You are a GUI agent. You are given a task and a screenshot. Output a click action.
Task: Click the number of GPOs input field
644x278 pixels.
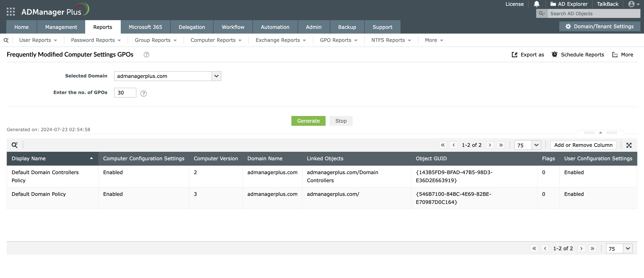click(125, 93)
